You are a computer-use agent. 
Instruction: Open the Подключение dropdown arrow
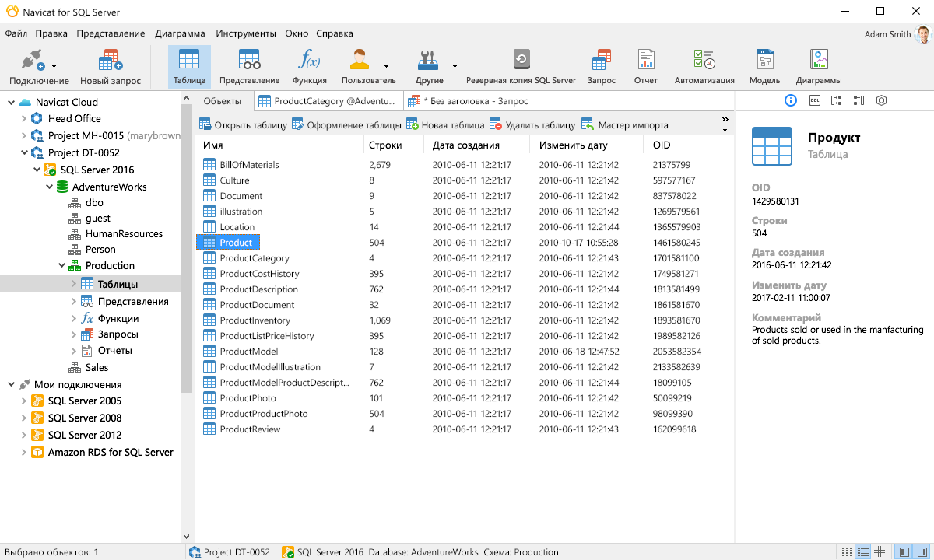pos(53,67)
